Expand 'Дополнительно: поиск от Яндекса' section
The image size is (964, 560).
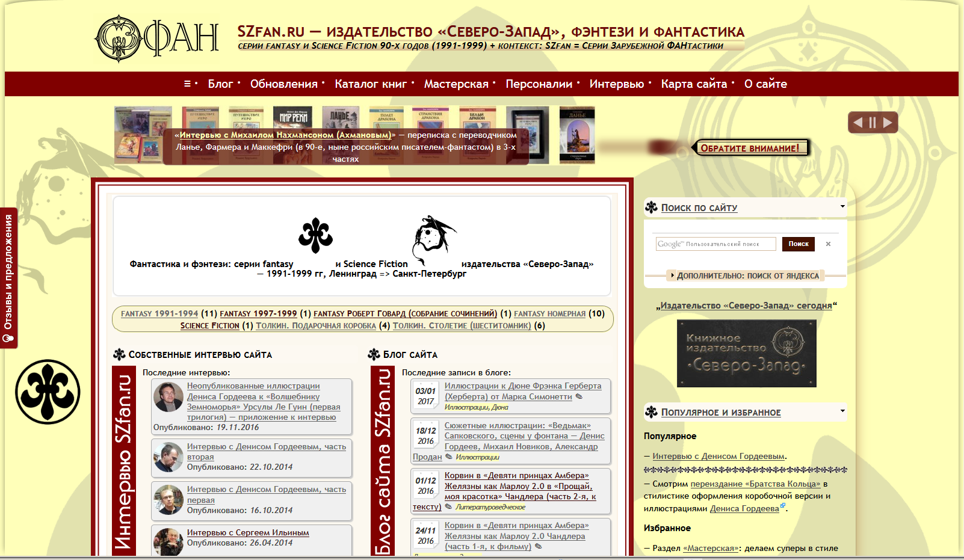pyautogui.click(x=745, y=276)
